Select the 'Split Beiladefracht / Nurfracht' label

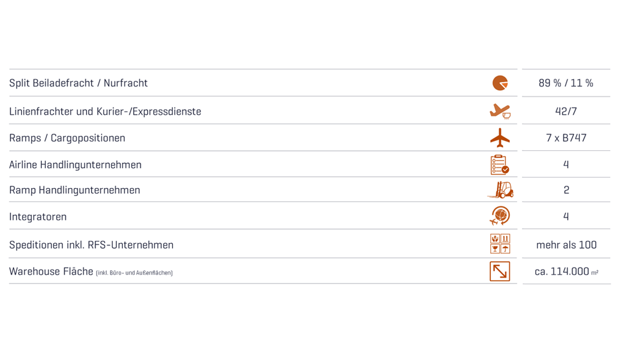point(78,83)
